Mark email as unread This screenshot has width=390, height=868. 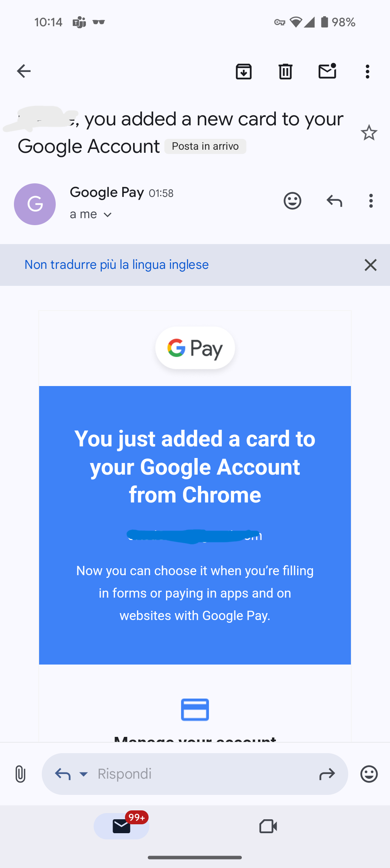327,71
